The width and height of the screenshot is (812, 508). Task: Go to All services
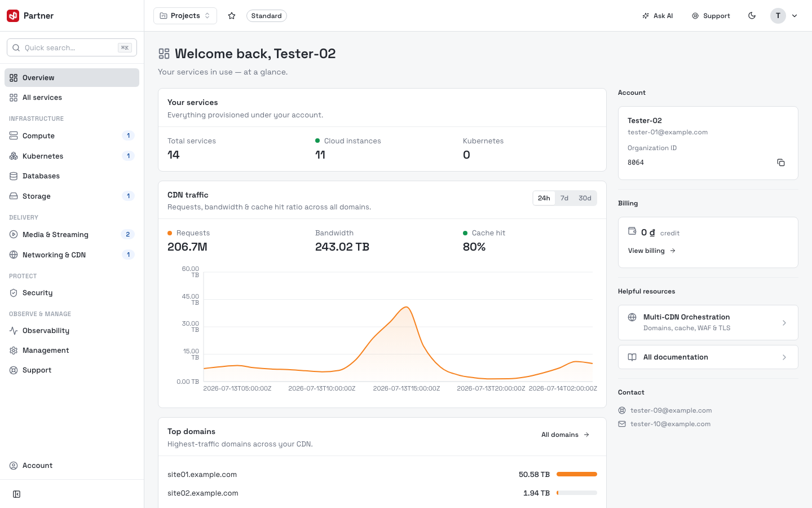72,98
